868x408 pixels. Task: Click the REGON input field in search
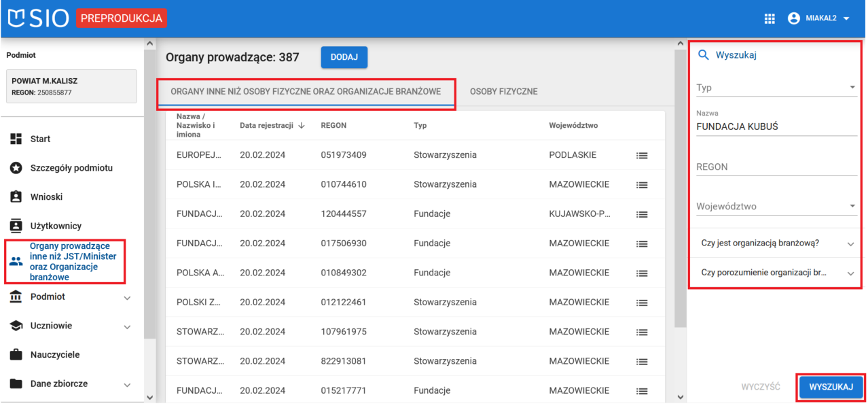[776, 167]
